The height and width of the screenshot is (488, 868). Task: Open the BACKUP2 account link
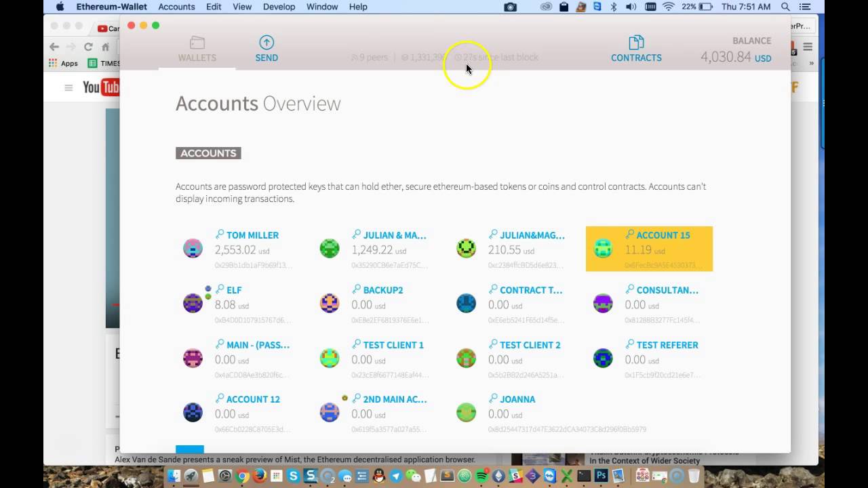[383, 290]
